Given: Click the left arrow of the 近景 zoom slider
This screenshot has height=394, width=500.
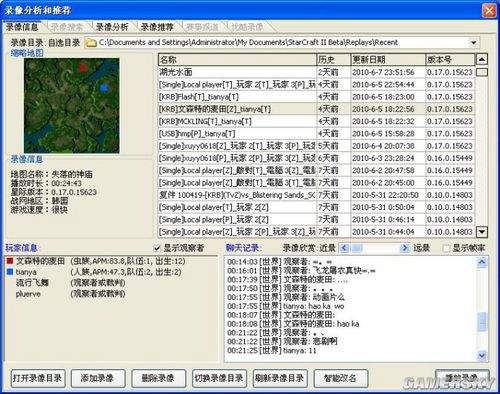Looking at the screenshot, I should pyautogui.click(x=344, y=248).
